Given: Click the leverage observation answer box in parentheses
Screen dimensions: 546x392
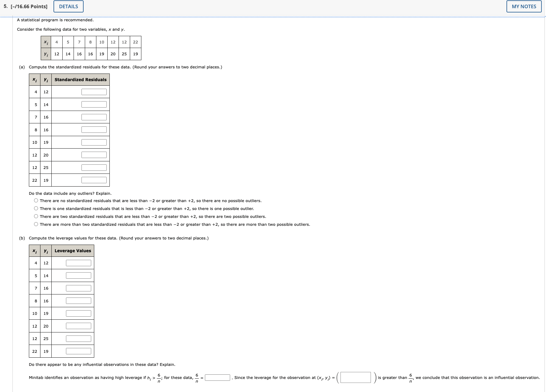Looking at the screenshot, I should point(356,377).
